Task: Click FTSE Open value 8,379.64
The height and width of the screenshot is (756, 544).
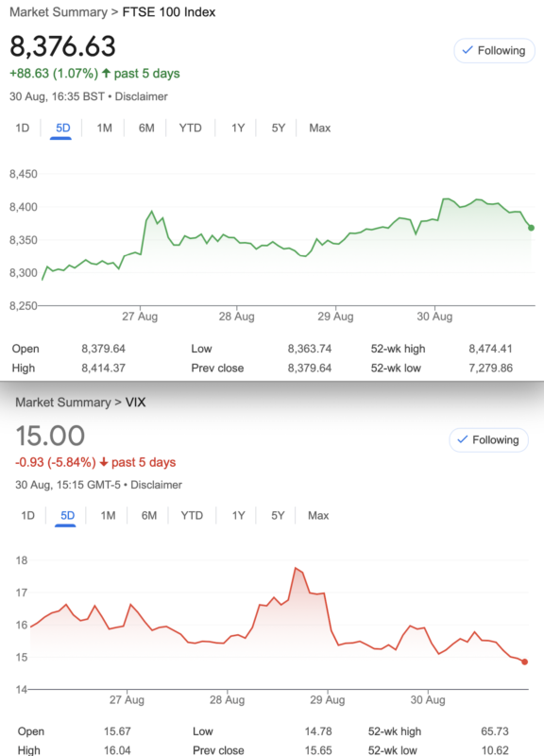Action: click(103, 349)
